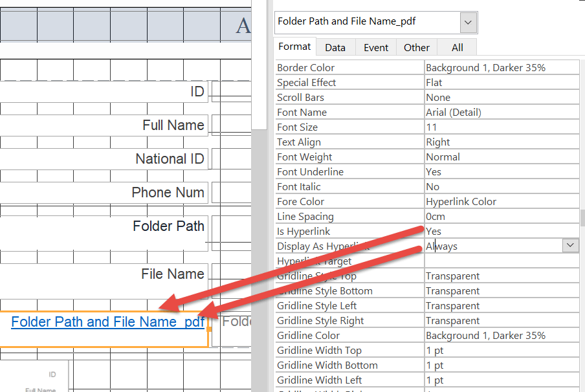This screenshot has width=585, height=392.
Task: Select the Line Spacing property name
Action: pos(305,217)
